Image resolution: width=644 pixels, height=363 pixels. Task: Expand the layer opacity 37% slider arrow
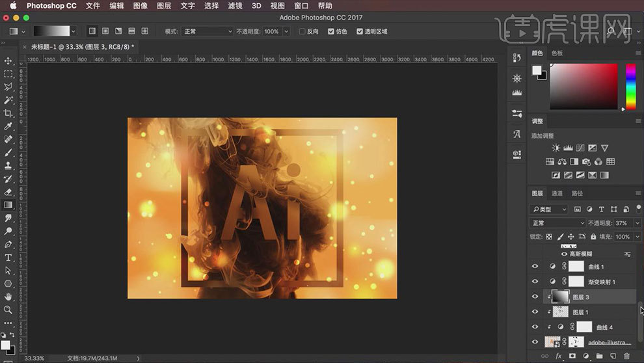point(637,223)
